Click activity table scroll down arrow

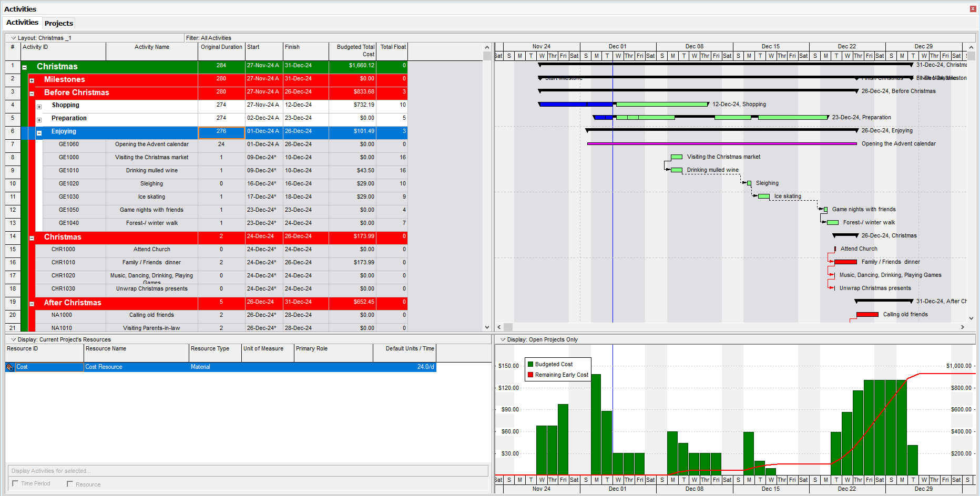pyautogui.click(x=487, y=327)
